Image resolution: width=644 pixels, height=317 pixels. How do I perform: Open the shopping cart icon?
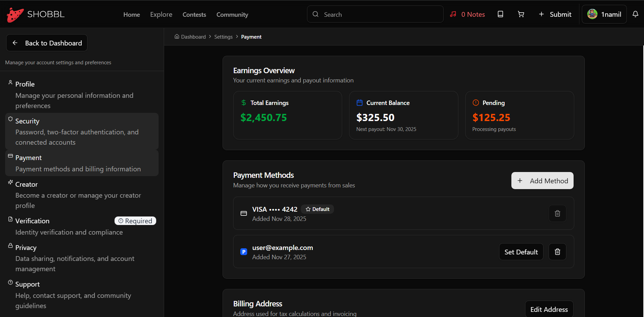pyautogui.click(x=521, y=14)
